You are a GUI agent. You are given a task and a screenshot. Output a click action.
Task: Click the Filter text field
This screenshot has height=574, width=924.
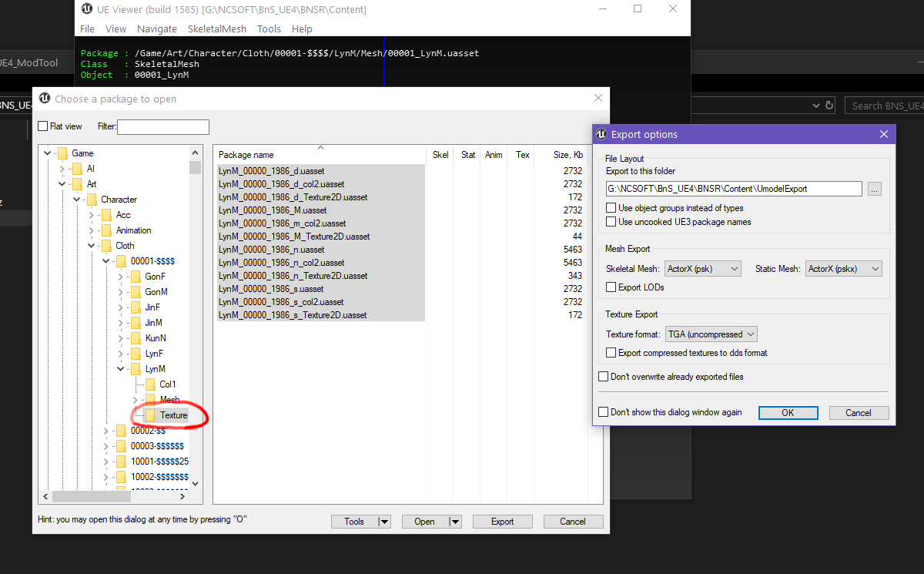tap(163, 126)
